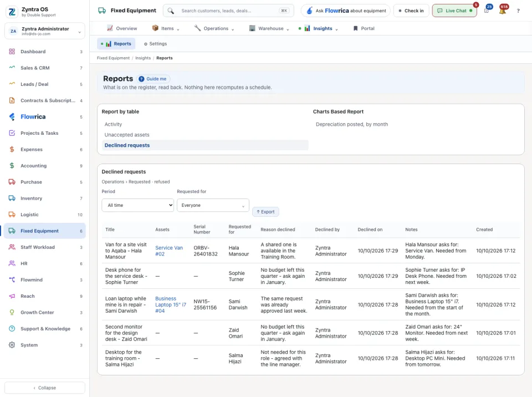Click the Zyntra OS logo

pyautogui.click(x=12, y=12)
